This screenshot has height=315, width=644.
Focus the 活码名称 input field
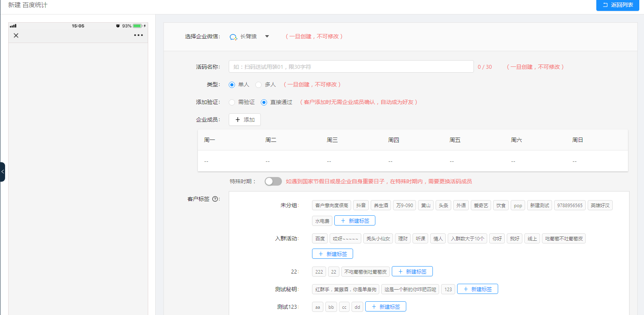click(351, 66)
